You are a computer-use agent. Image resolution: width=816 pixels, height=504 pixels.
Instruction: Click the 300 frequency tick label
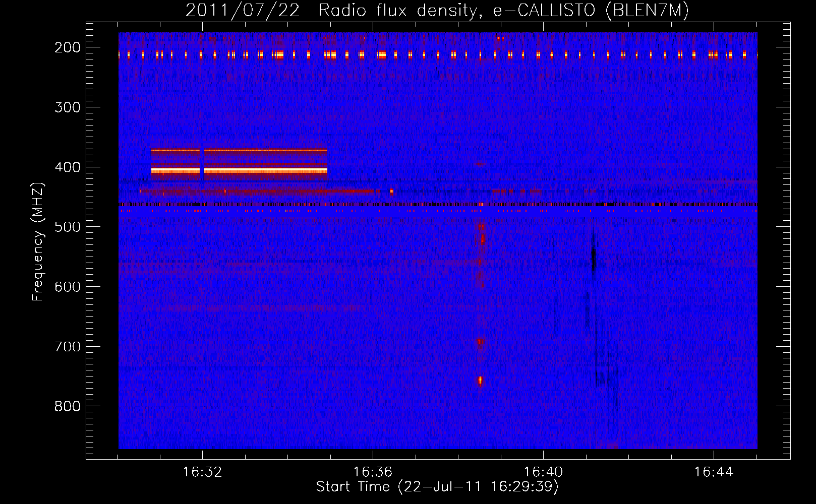point(68,107)
